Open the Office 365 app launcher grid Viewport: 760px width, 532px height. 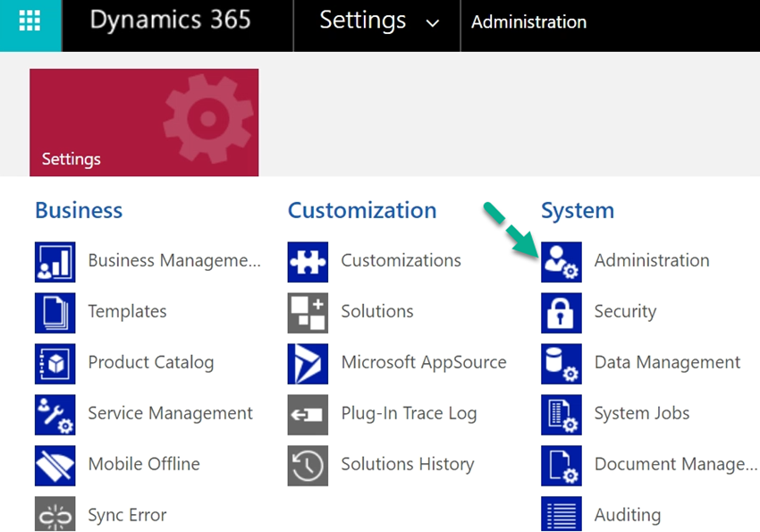(x=30, y=21)
